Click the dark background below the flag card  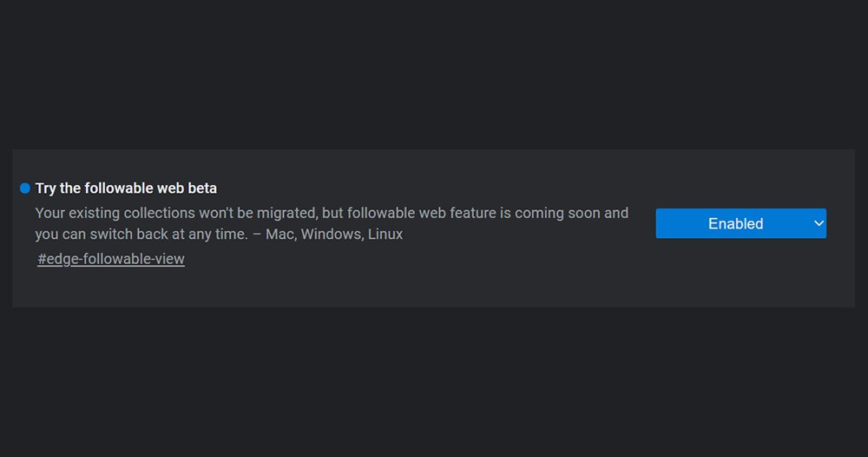pos(434,382)
